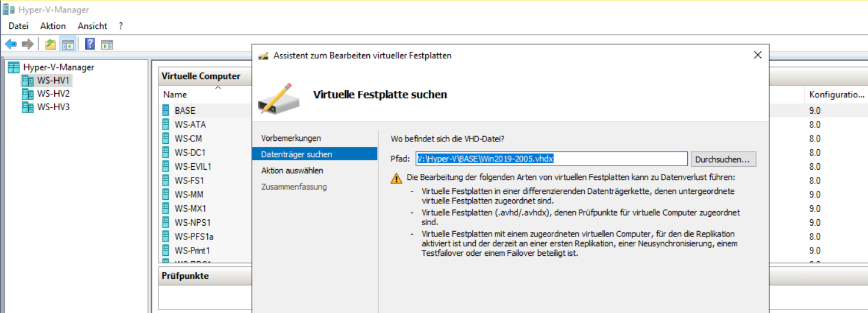
Task: Click the Zusammenfassung wizard step
Action: [x=294, y=187]
